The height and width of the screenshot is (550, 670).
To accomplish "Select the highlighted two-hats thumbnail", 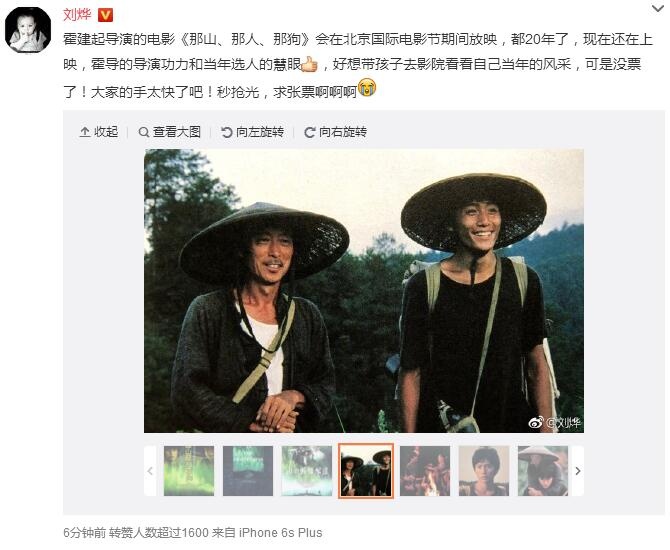I will (x=366, y=471).
